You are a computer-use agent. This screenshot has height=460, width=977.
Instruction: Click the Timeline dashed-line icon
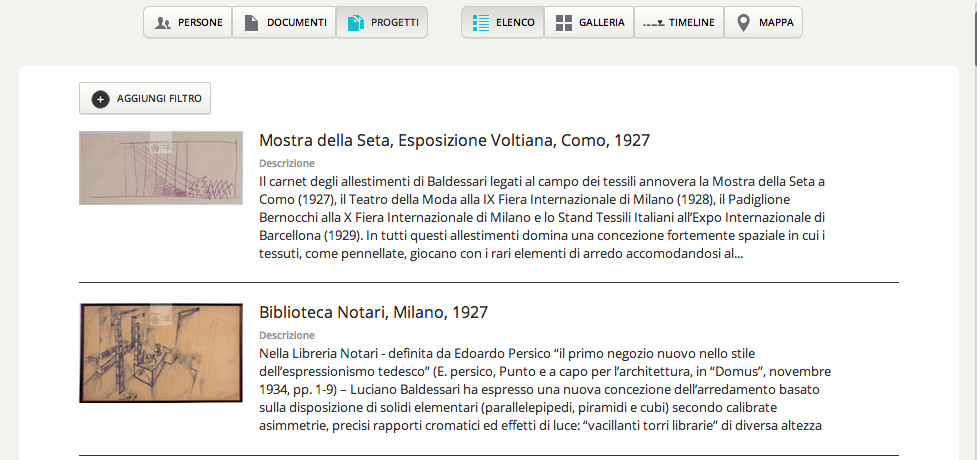(x=652, y=22)
